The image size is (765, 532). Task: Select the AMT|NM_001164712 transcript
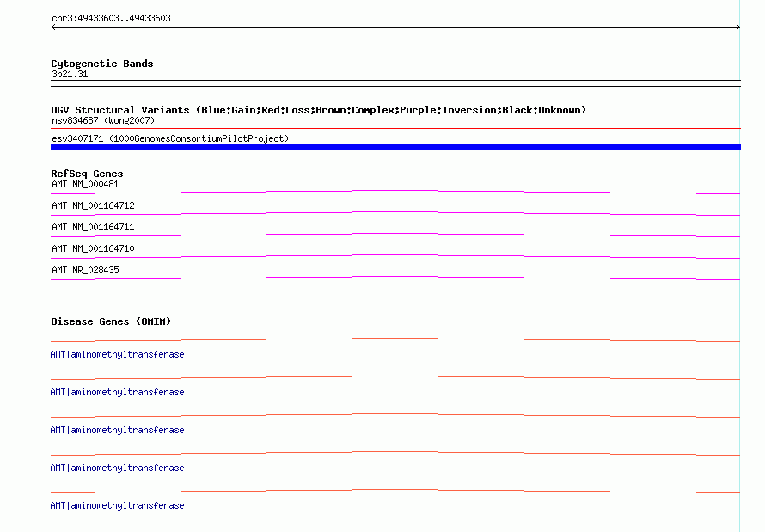(x=93, y=205)
